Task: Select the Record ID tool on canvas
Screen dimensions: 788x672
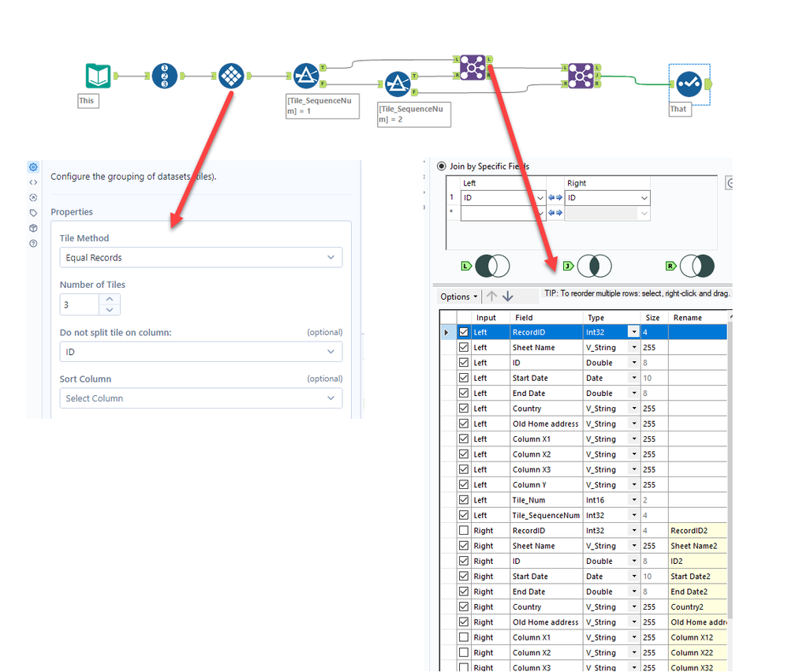Action: 164,76
